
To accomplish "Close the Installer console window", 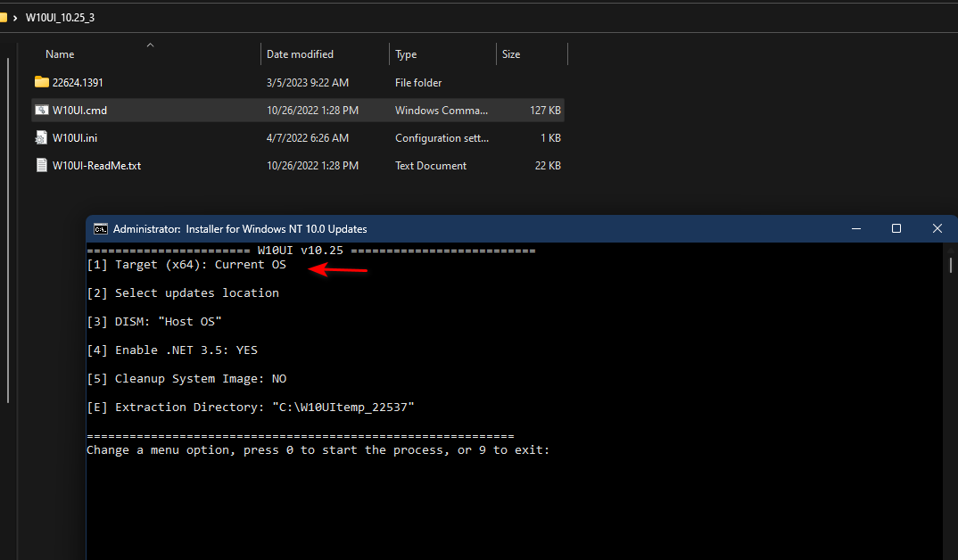I will pyautogui.click(x=937, y=228).
